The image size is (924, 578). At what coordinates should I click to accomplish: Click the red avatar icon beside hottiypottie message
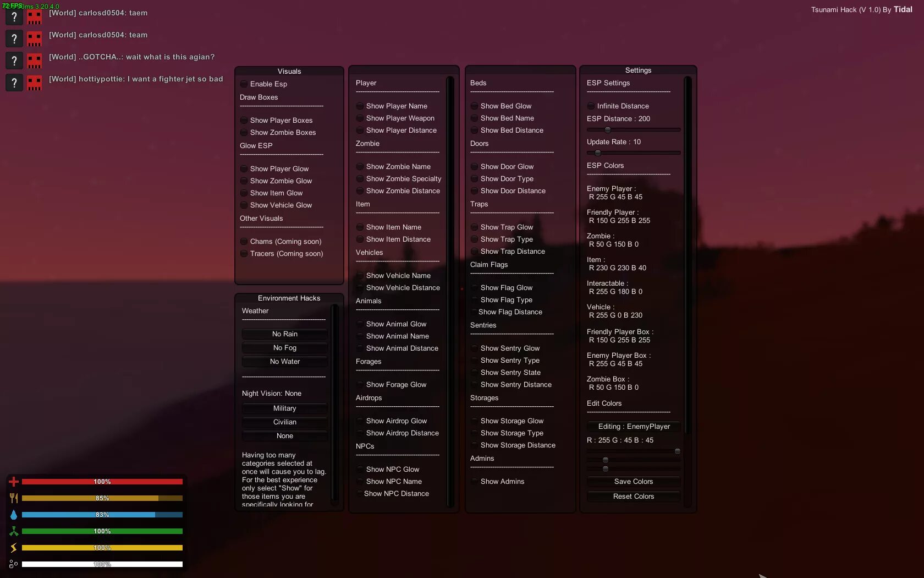(x=34, y=83)
